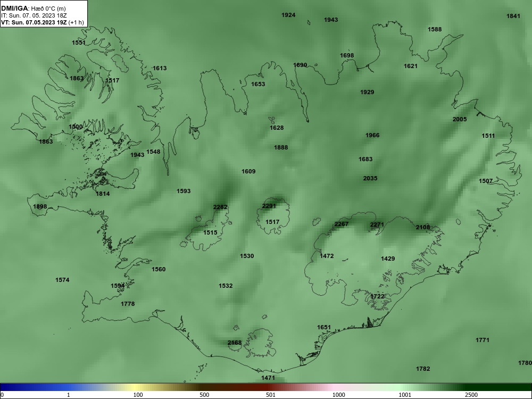Select the 1530 height value
The height and width of the screenshot is (399, 532).
[x=247, y=256]
